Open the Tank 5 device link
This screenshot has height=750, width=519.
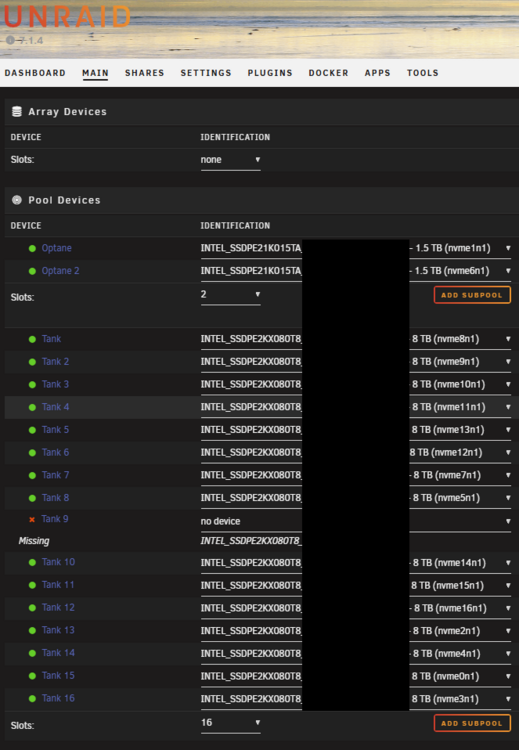coord(55,430)
